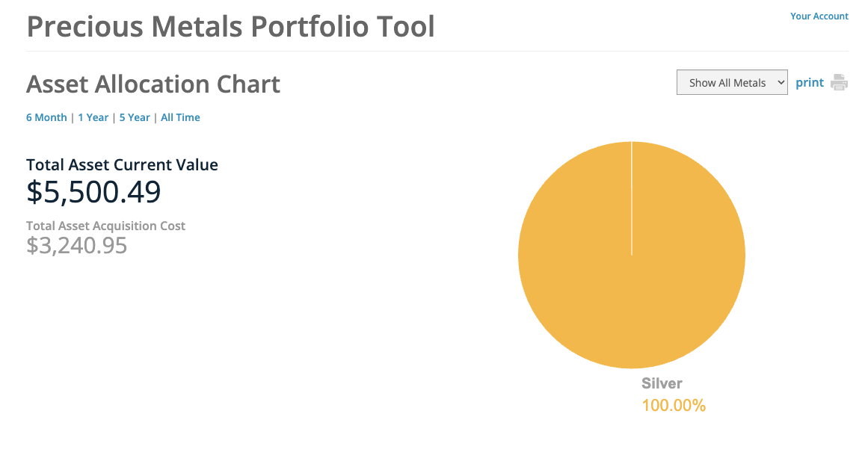Open the Your Account link

pyautogui.click(x=819, y=16)
